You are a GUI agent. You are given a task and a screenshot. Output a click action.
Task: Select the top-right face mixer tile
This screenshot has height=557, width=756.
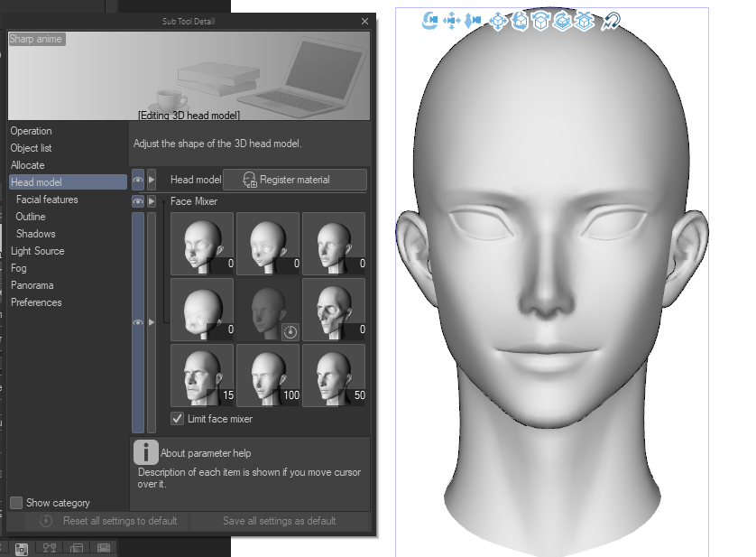[334, 244]
